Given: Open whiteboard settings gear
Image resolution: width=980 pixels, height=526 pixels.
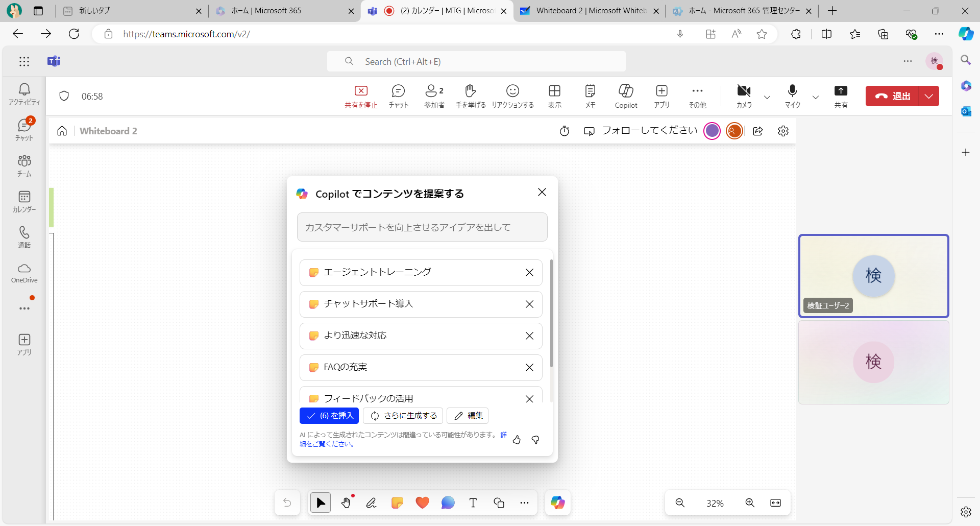Looking at the screenshot, I should tap(783, 131).
